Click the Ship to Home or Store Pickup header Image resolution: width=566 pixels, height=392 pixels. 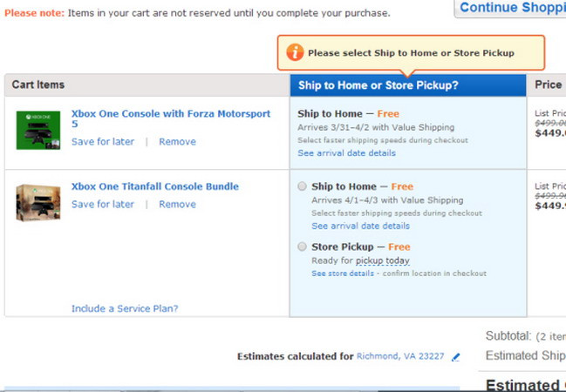click(378, 85)
